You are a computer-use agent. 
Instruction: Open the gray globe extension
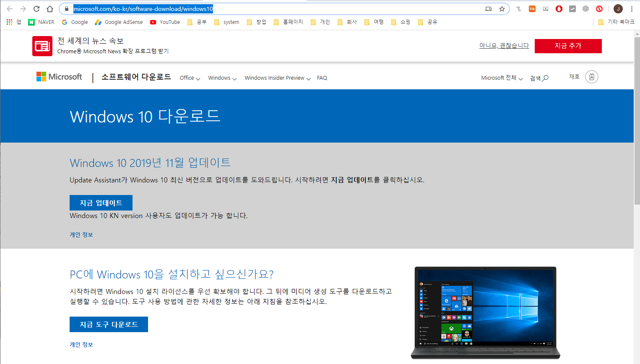[x=586, y=9]
